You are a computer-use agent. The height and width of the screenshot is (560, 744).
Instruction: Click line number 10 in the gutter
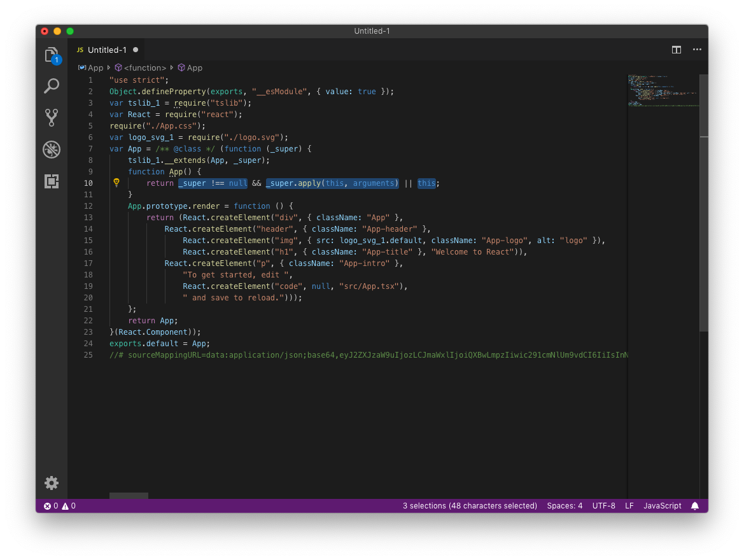point(88,183)
